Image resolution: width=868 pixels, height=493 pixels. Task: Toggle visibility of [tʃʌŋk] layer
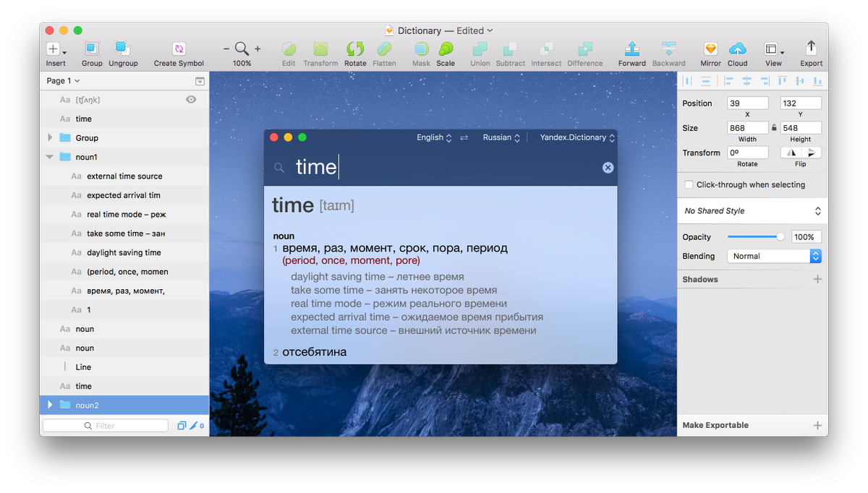[191, 100]
